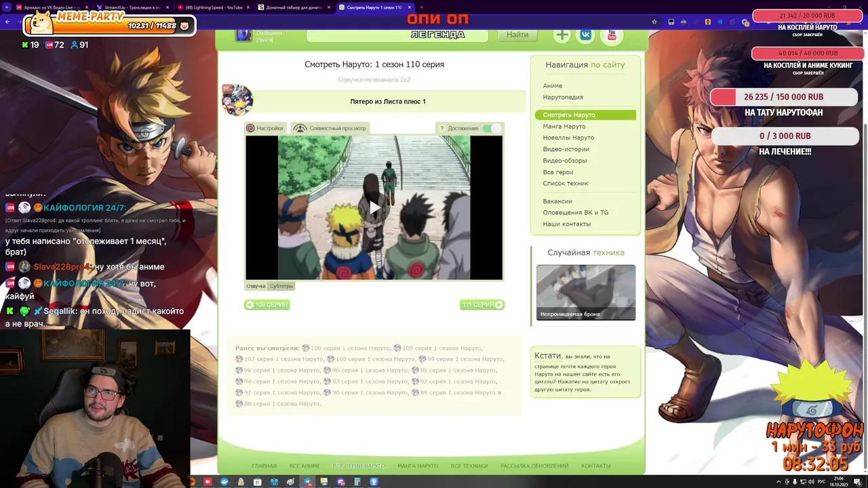
Task: Close the Смотреть Наруто browser tab
Action: pos(410,7)
